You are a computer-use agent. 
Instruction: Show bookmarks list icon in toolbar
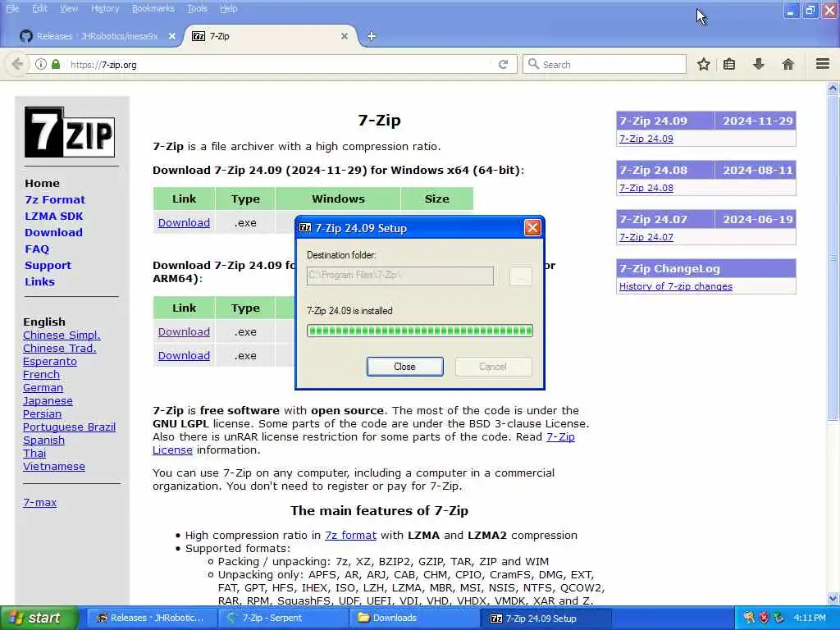[729, 64]
